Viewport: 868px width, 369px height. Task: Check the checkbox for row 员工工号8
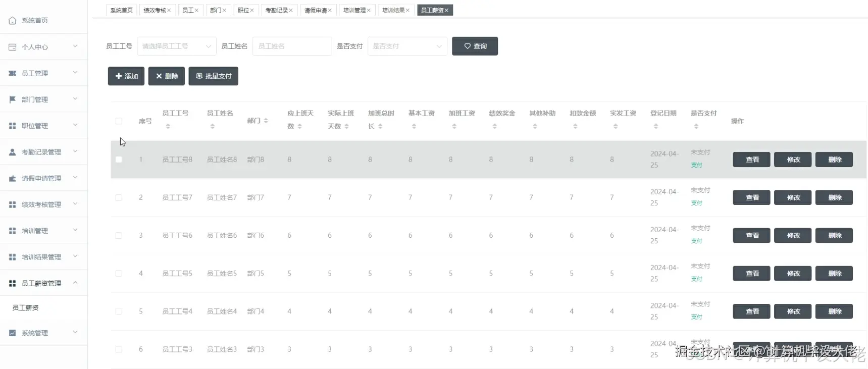[x=119, y=160]
